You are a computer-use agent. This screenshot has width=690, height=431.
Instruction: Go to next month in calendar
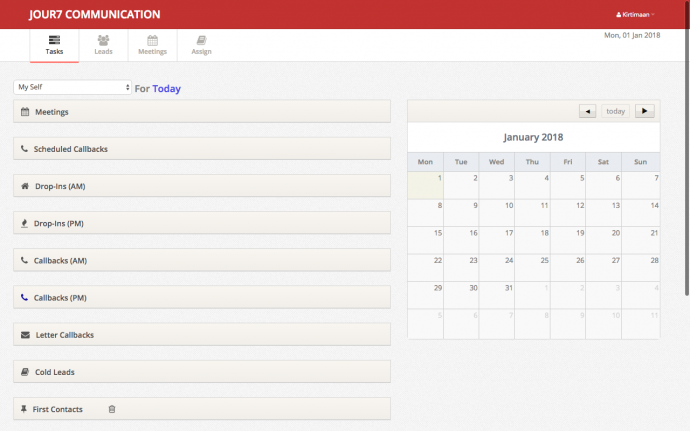(x=645, y=111)
